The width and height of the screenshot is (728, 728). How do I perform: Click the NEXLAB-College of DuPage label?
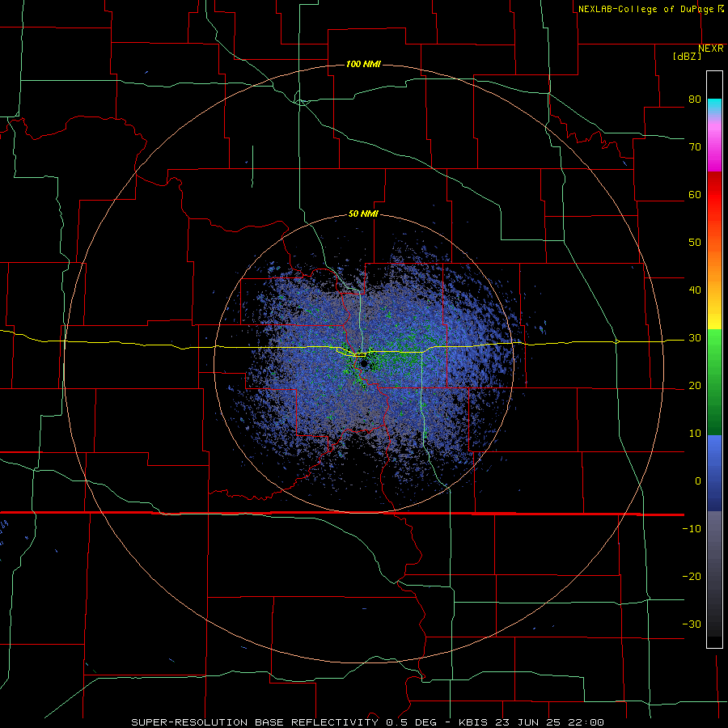645,9
